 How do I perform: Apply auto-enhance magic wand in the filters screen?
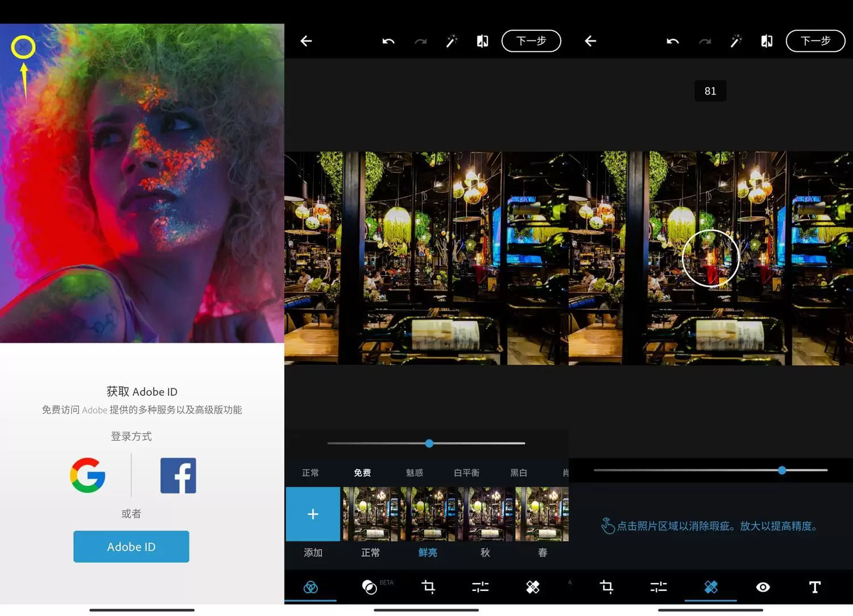click(452, 41)
